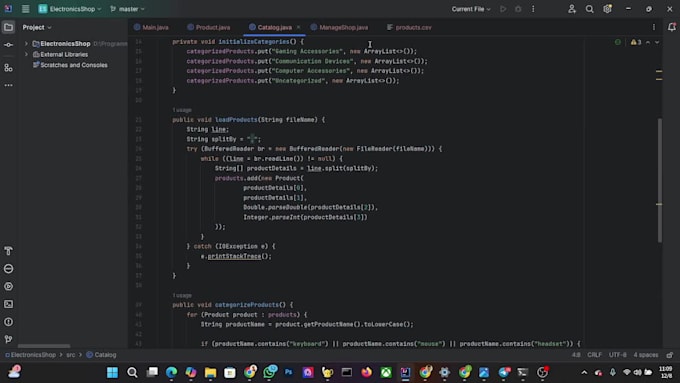
Task: Jump to previous highlighted problem arrow
Action: point(648,42)
